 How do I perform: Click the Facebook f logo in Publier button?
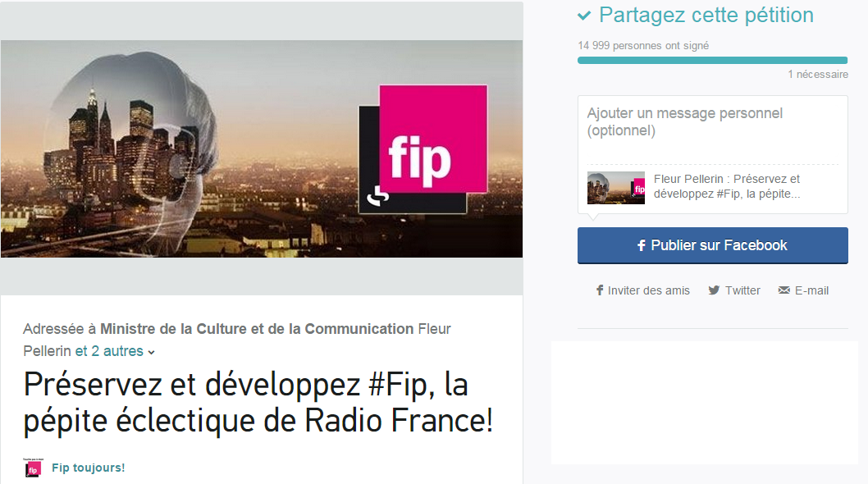[x=641, y=245]
